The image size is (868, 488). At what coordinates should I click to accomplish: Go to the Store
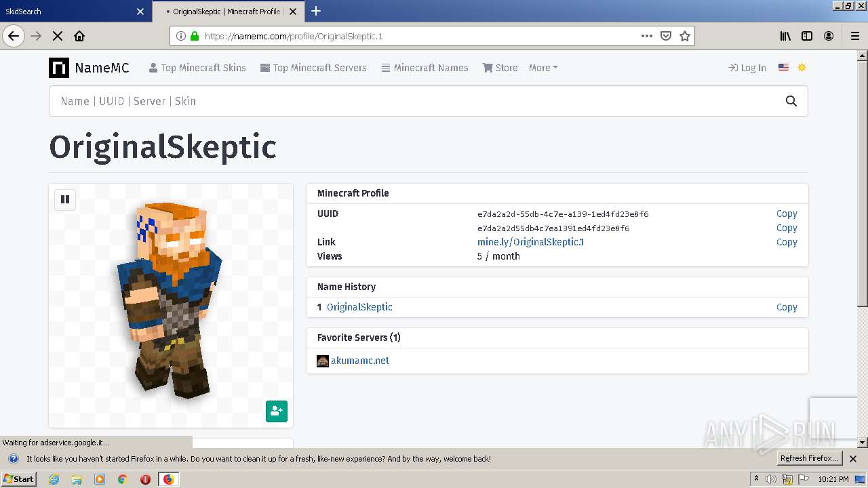tap(500, 68)
